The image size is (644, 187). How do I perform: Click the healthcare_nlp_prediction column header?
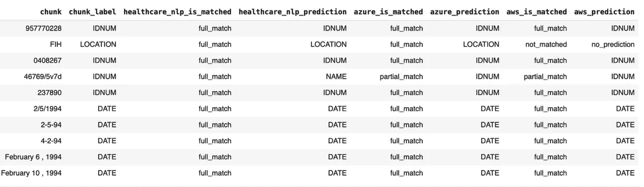coord(293,12)
